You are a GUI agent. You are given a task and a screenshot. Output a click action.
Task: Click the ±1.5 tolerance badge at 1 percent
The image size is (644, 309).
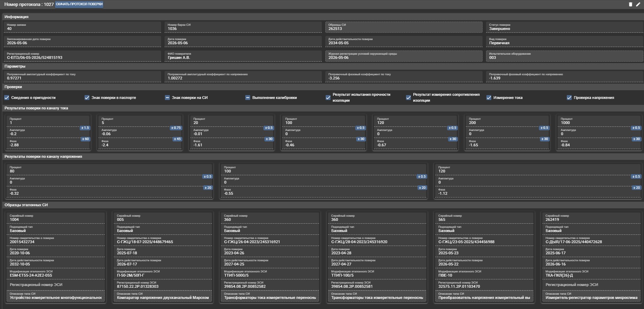coord(85,128)
